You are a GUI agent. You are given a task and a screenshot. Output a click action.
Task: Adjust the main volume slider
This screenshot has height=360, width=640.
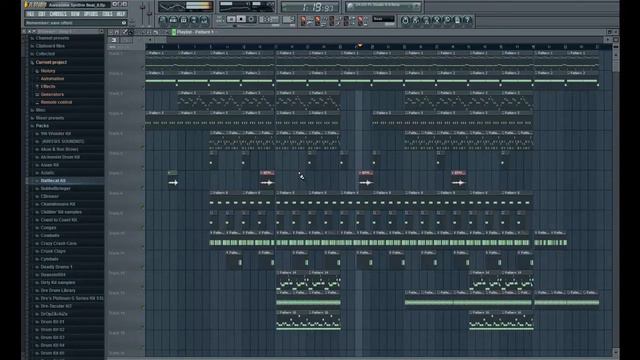click(143, 12)
